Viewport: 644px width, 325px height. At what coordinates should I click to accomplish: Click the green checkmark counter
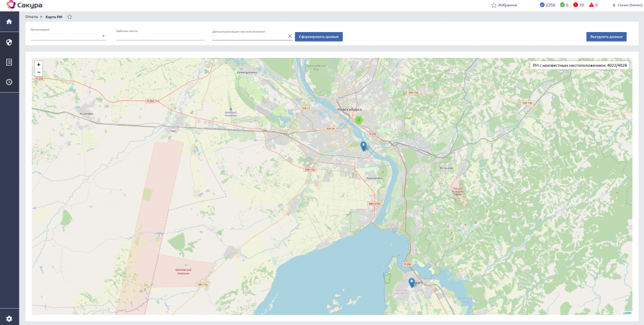coord(564,5)
